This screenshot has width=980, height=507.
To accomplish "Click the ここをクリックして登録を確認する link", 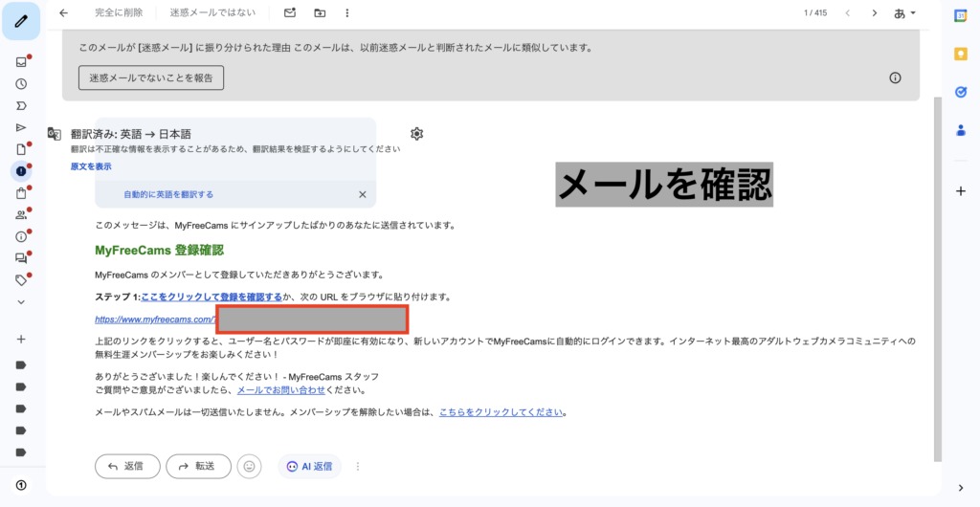I will 212,298.
